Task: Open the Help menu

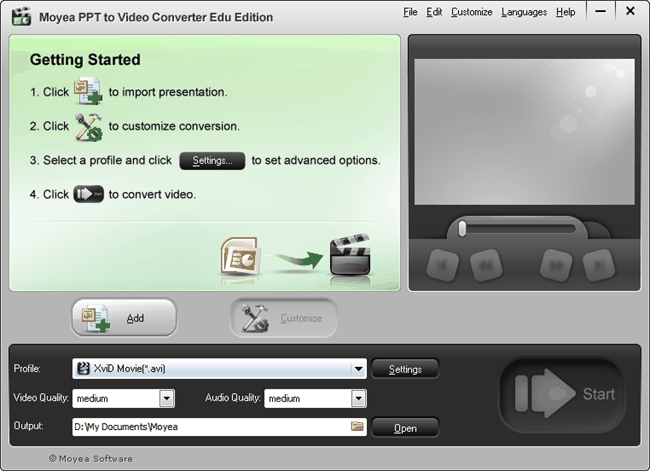Action: point(565,12)
